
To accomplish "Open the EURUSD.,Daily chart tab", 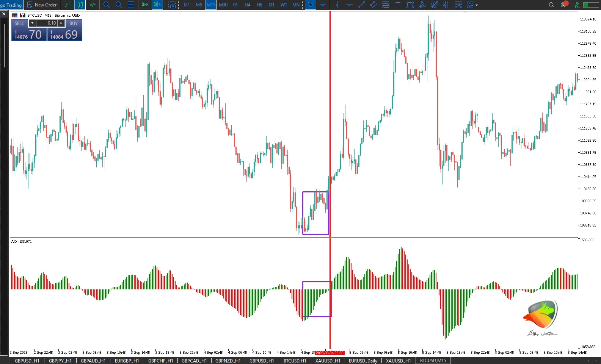I will 363,361.
